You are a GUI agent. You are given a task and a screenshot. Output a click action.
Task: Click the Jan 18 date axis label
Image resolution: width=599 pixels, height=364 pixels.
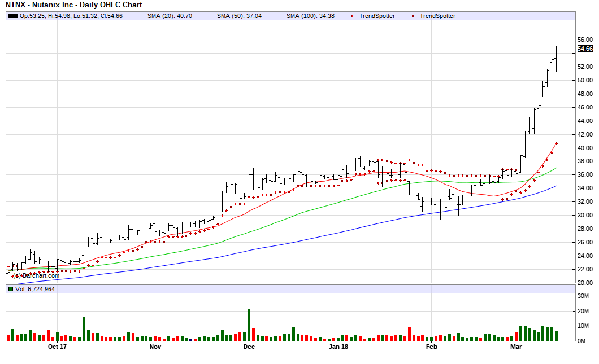tap(338, 347)
